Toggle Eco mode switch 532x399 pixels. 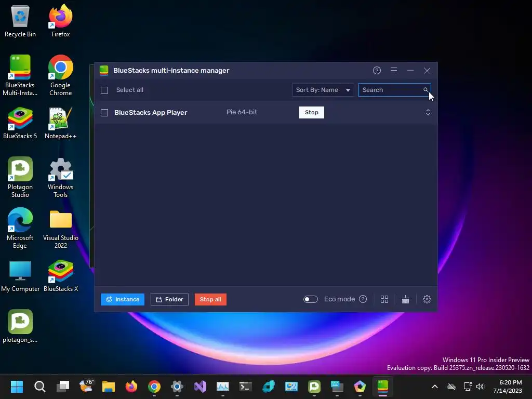coord(311,299)
